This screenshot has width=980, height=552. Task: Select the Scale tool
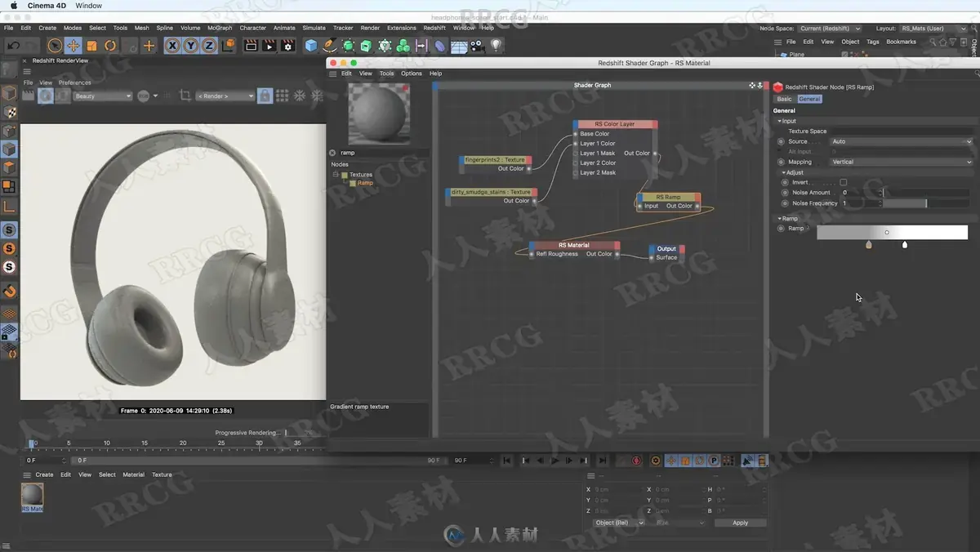(92, 46)
